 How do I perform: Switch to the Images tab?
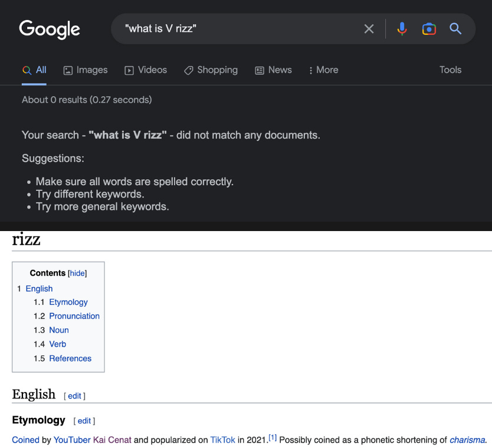[x=86, y=70]
